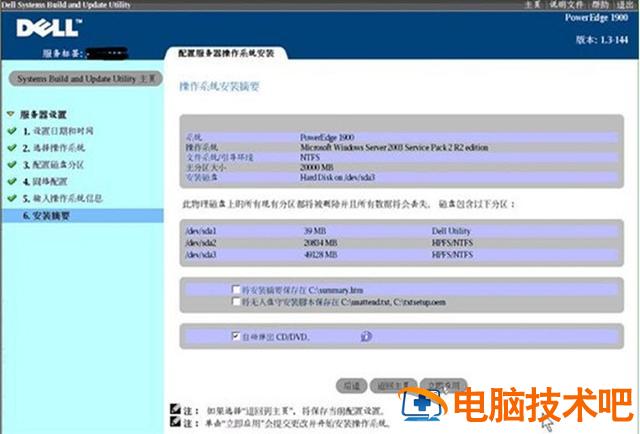The image size is (640, 434).
Task: Go to step 2 选择操作系统
Action: pos(53,148)
